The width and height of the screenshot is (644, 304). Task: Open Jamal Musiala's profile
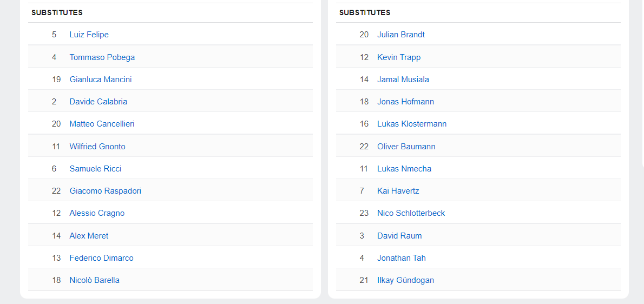point(403,80)
